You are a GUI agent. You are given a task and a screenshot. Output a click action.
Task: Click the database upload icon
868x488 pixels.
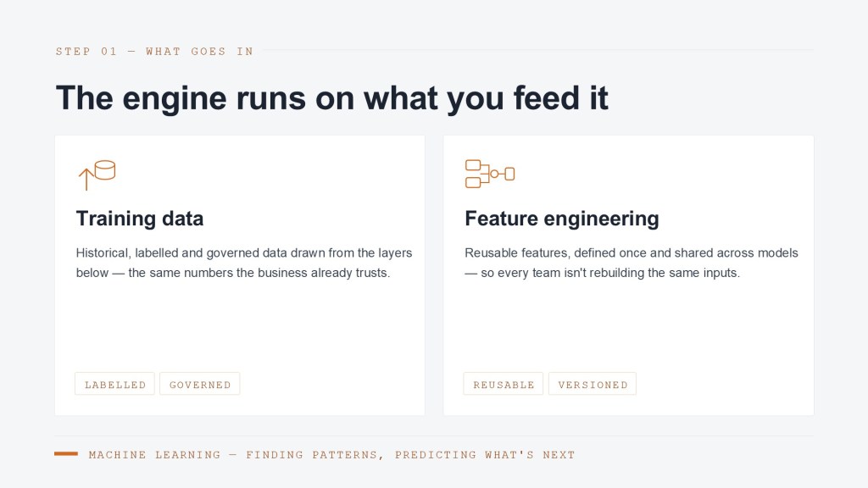[97, 175]
